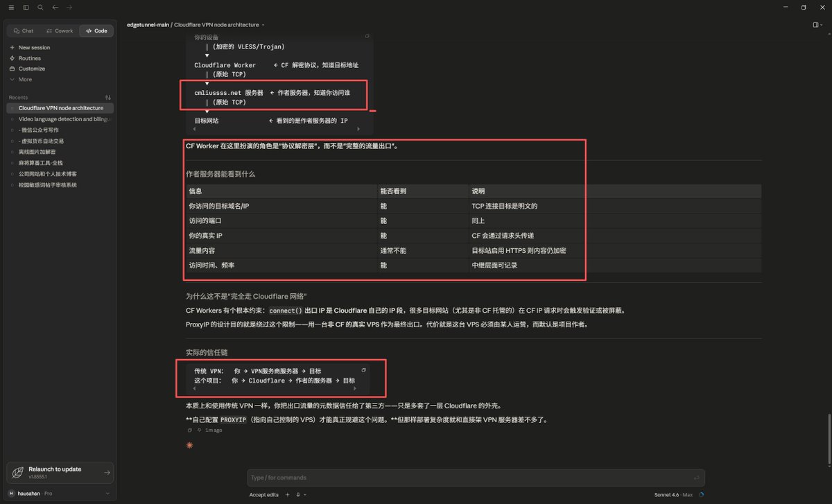Click the 流量内容 table cell
832x504 pixels.
[x=281, y=250]
